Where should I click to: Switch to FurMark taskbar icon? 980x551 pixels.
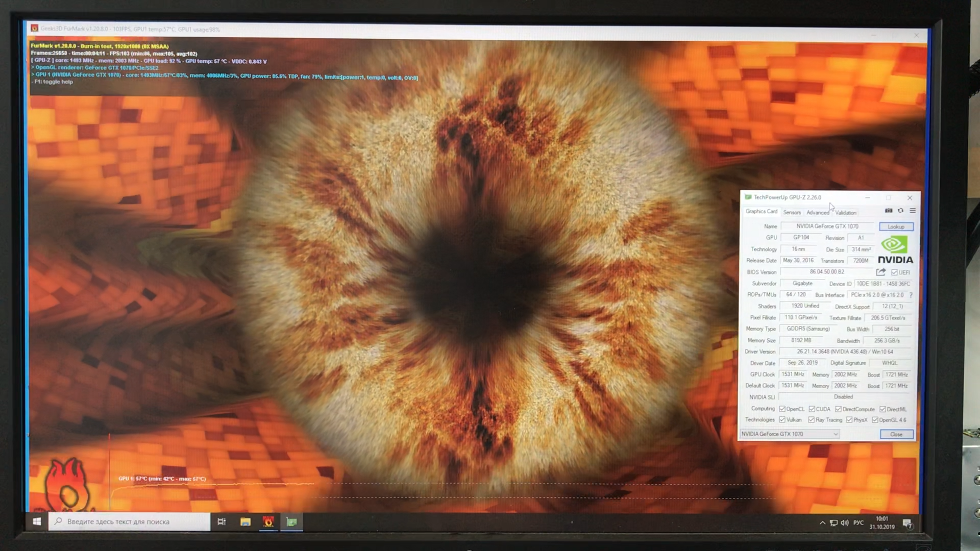268,521
